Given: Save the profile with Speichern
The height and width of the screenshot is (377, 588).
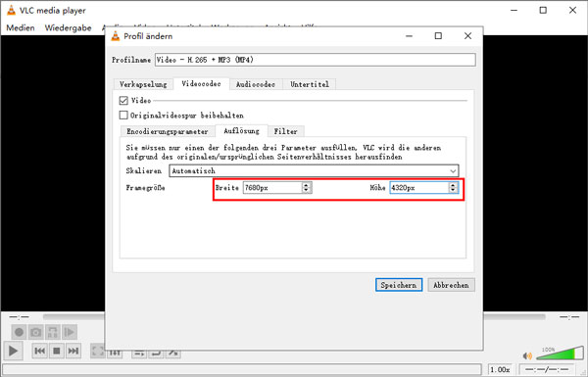Looking at the screenshot, I should [399, 285].
